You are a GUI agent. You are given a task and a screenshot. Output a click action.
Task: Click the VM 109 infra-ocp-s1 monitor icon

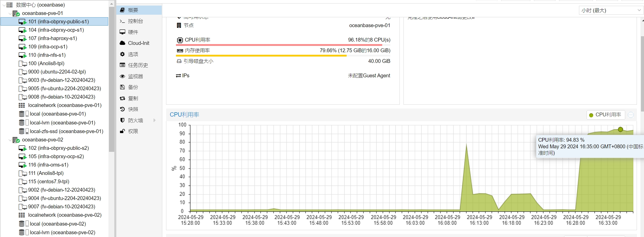23,47
